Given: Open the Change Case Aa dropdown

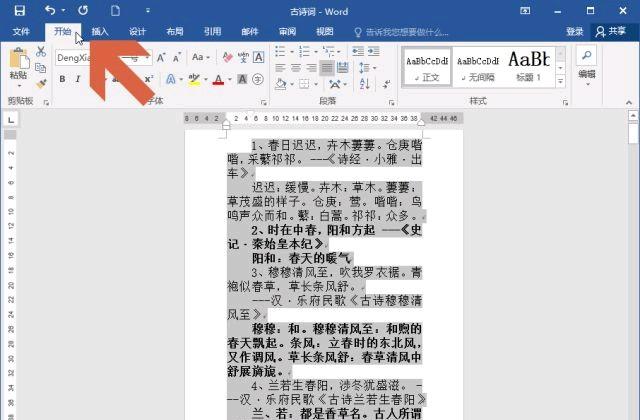Looking at the screenshot, I should click(200, 58).
